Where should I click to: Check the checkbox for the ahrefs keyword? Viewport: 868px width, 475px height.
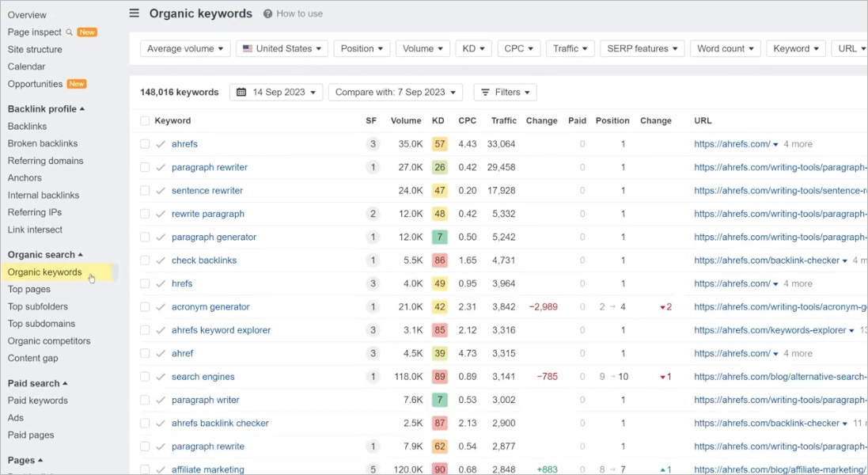146,144
